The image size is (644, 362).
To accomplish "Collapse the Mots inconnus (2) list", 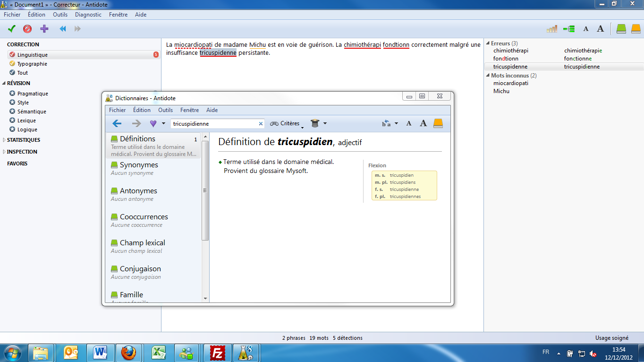I will (x=488, y=76).
